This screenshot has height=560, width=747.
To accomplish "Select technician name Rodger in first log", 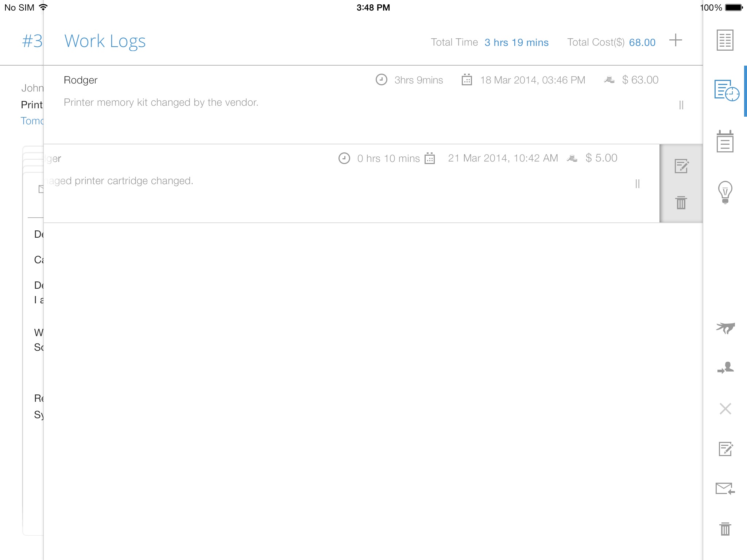I will tap(81, 80).
